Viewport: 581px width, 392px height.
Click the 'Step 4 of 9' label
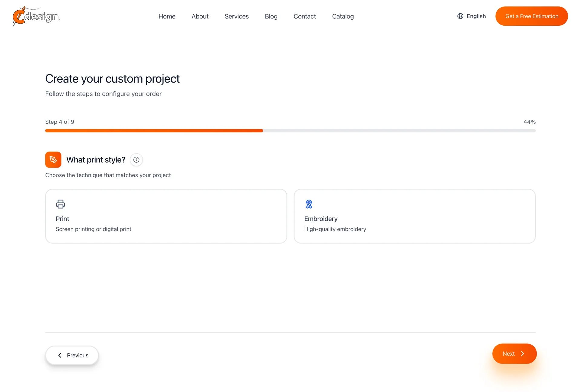60,122
